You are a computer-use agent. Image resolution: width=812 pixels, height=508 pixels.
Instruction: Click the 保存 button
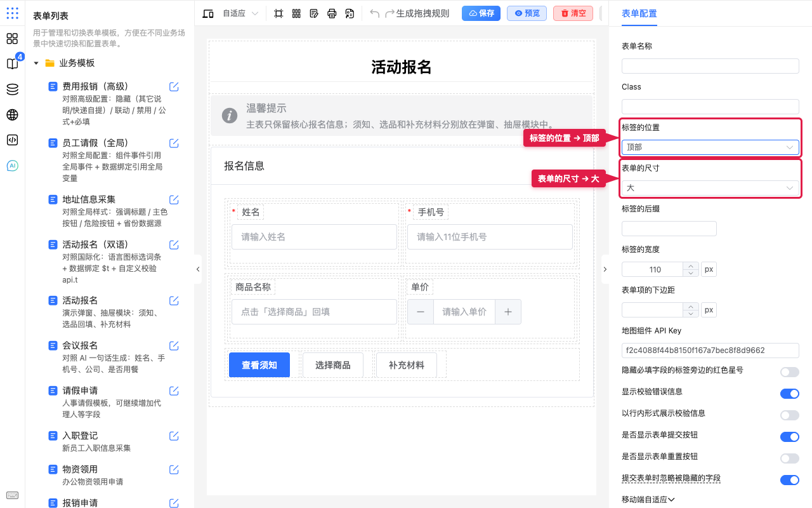(x=481, y=13)
